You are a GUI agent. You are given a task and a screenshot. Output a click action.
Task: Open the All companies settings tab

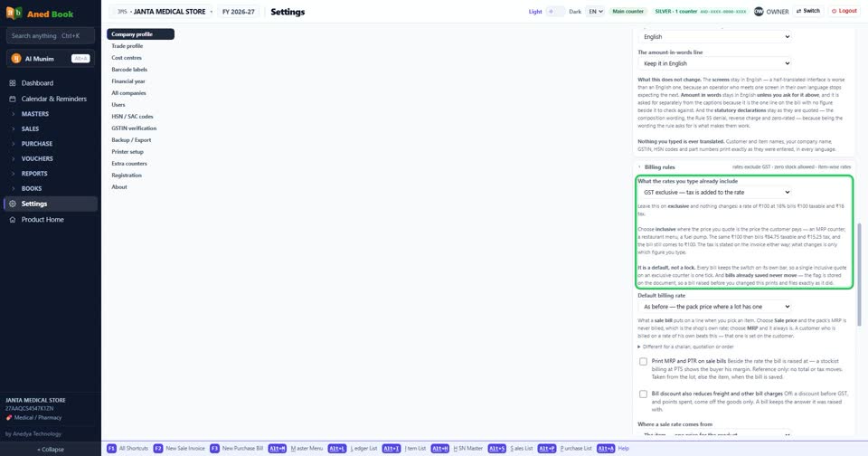click(x=141, y=93)
